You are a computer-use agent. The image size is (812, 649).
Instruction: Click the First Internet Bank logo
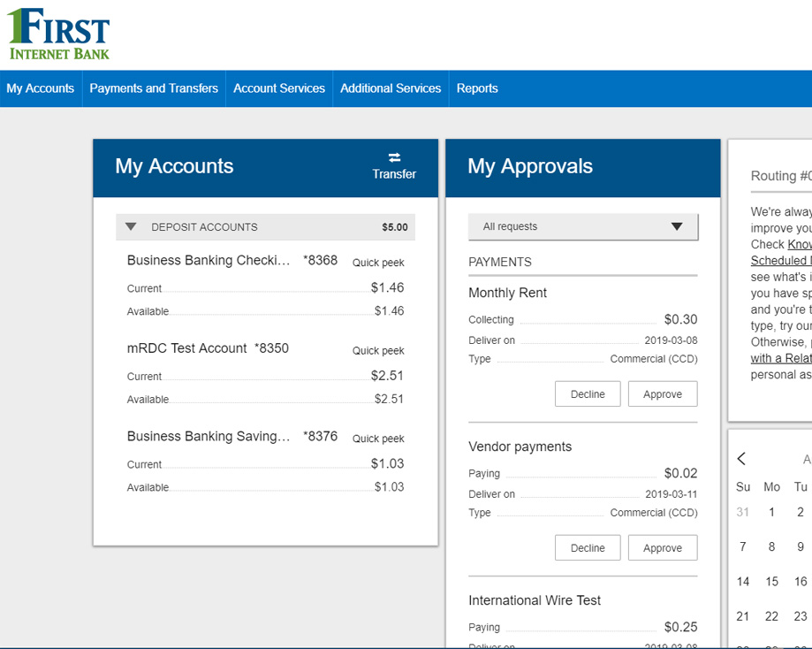coord(58,34)
